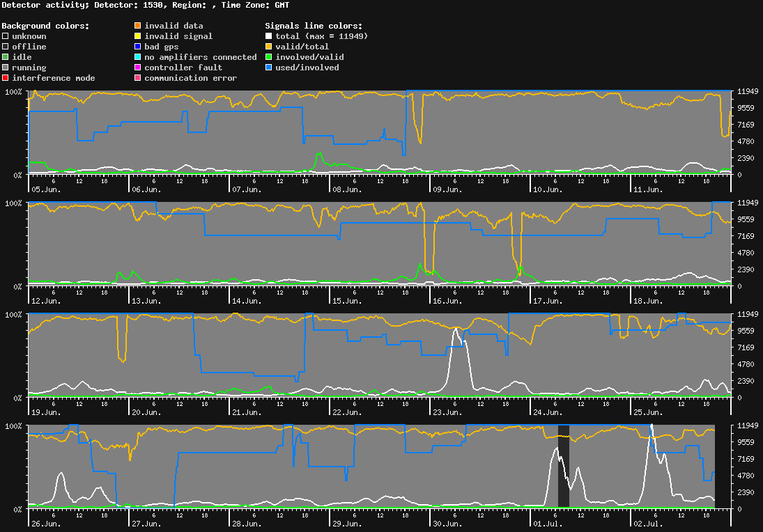The height and width of the screenshot is (532, 763).
Task: Click the 'total (max = 11949)' label
Action: tap(322, 36)
